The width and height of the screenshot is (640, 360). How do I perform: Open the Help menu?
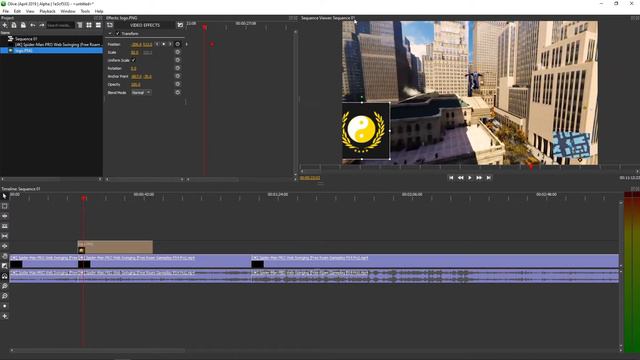(x=99, y=11)
